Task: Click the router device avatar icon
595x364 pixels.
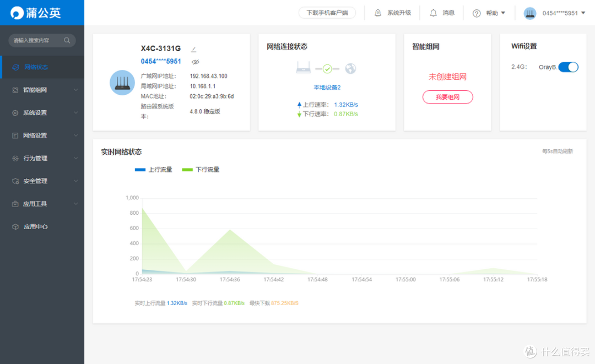Action: (122, 83)
